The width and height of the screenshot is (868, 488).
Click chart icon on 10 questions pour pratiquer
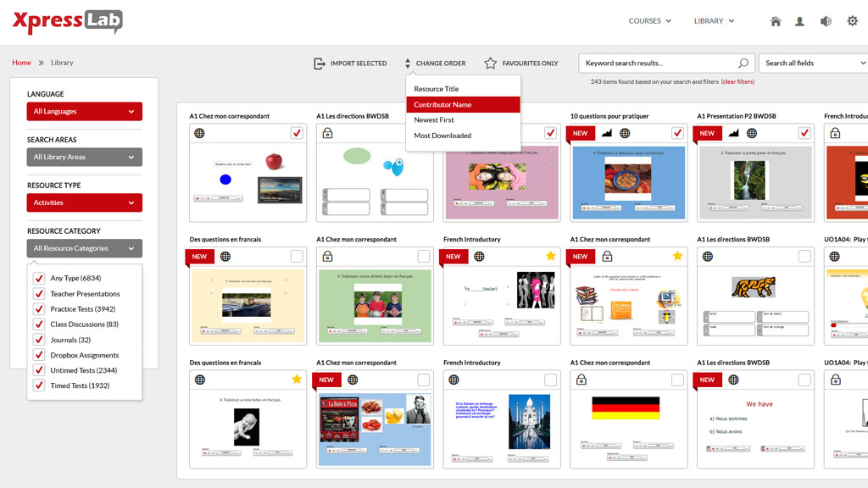[x=607, y=133]
